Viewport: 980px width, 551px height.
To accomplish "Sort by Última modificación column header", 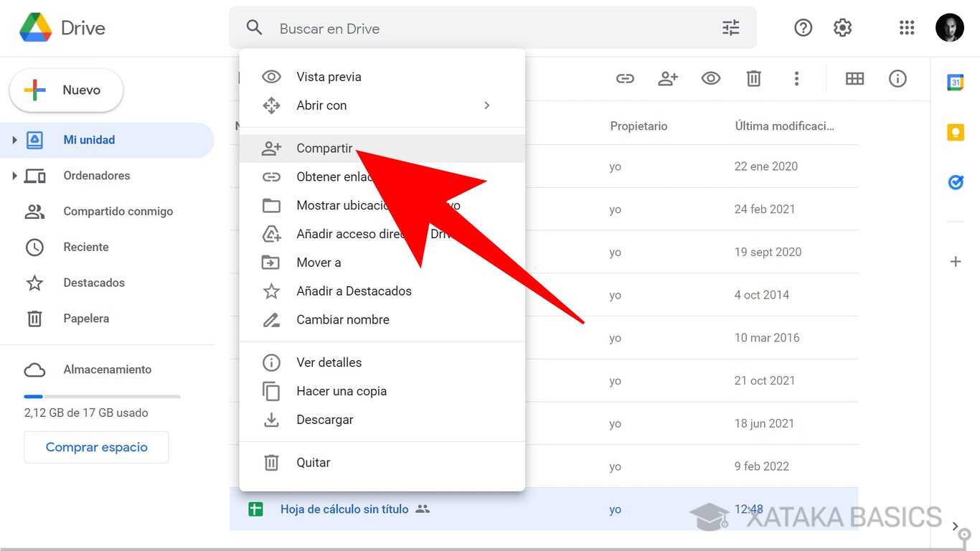I will click(x=785, y=126).
